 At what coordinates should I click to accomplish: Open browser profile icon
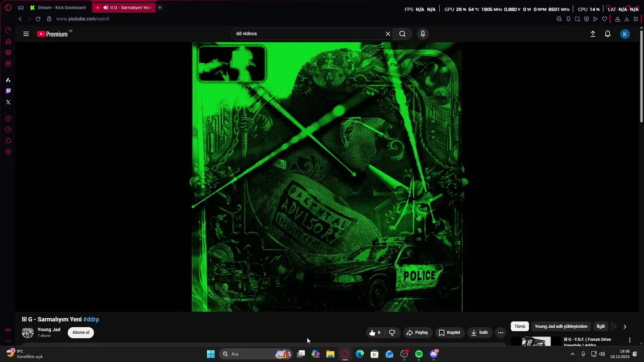click(x=617, y=19)
